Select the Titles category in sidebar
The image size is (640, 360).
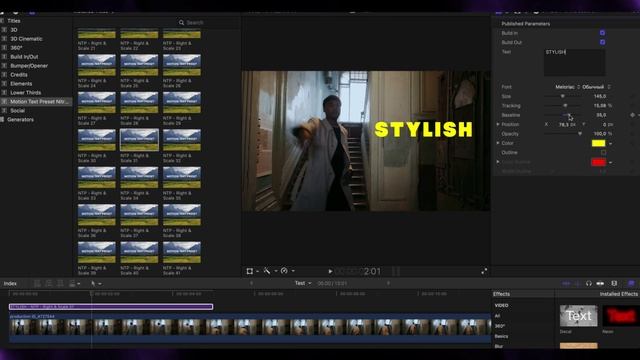(13, 21)
